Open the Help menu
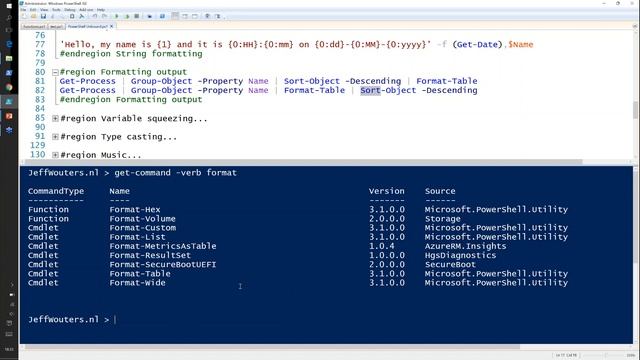Viewport: 640px width, 360px height. click(101, 10)
